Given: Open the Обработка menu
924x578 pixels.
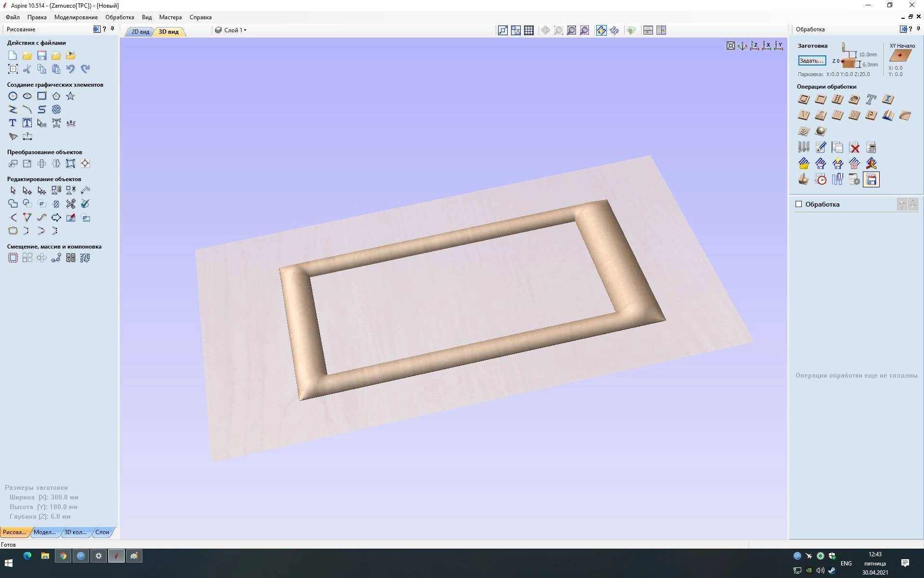Looking at the screenshot, I should (120, 17).
